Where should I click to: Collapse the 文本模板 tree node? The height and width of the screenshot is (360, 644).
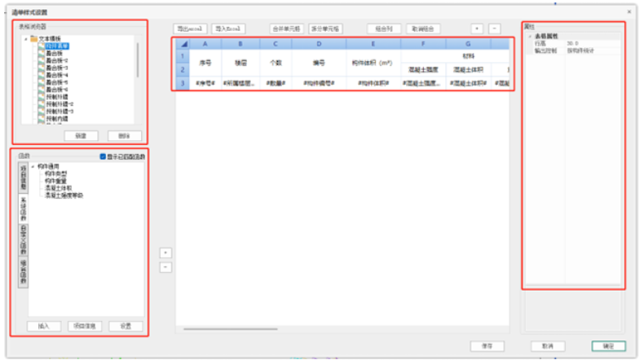pyautogui.click(x=26, y=39)
